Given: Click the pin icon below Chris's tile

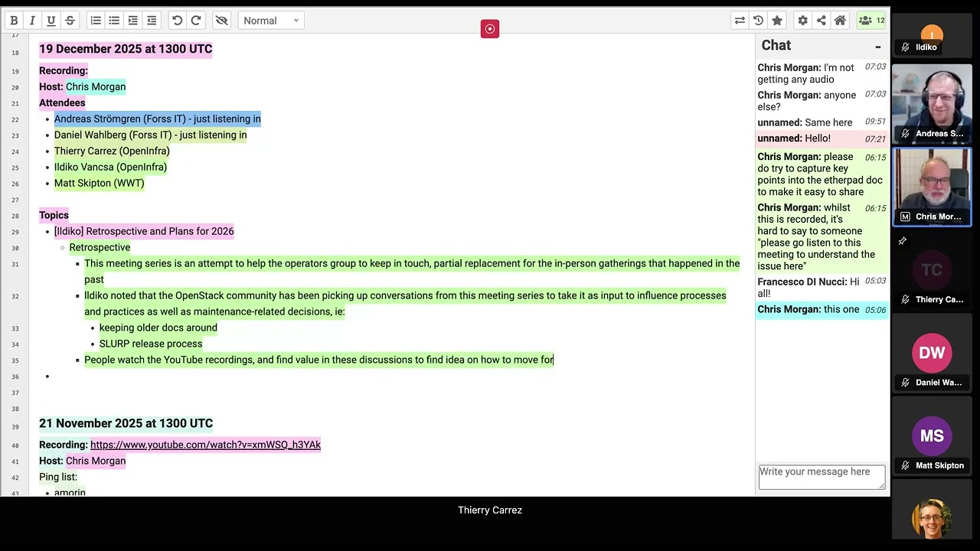Looking at the screenshot, I should [903, 241].
